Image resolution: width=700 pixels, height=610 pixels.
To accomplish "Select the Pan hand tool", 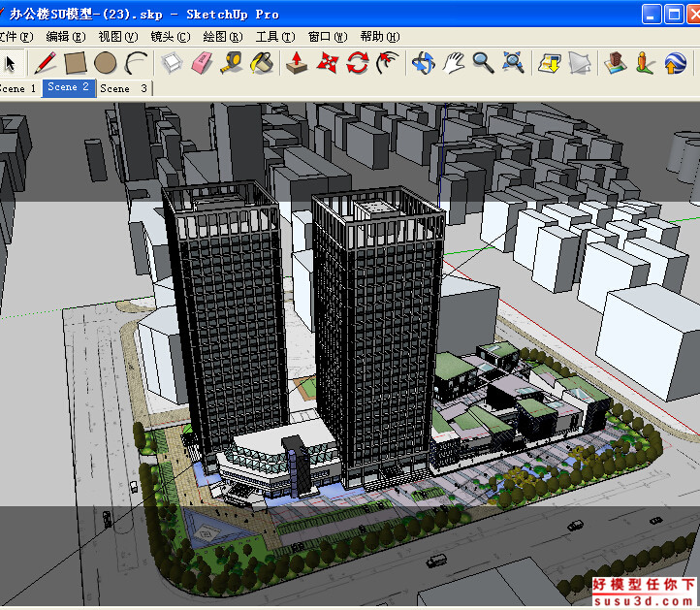I will point(454,63).
